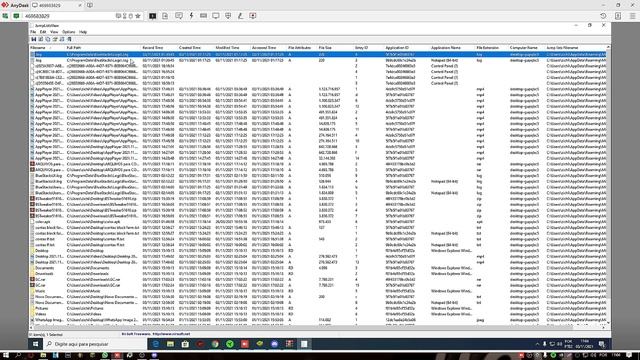Viewport: 640px width, 360px height.
Task: Open new AnyDesk session tab icon
Action: click(x=90, y=5)
